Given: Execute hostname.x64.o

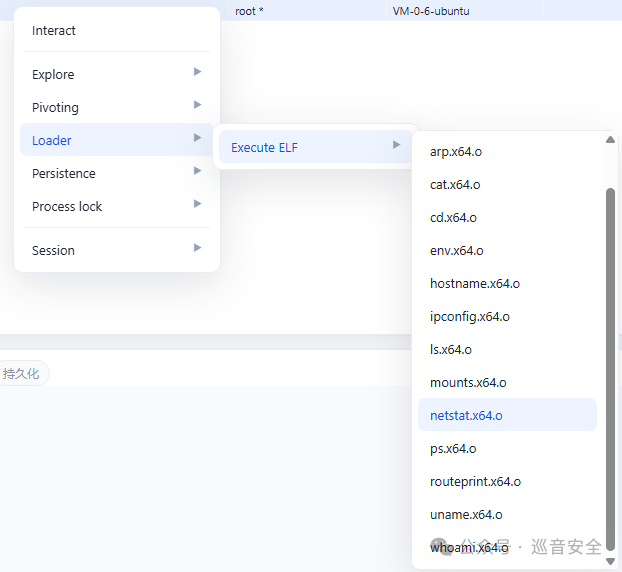Looking at the screenshot, I should [507, 284].
